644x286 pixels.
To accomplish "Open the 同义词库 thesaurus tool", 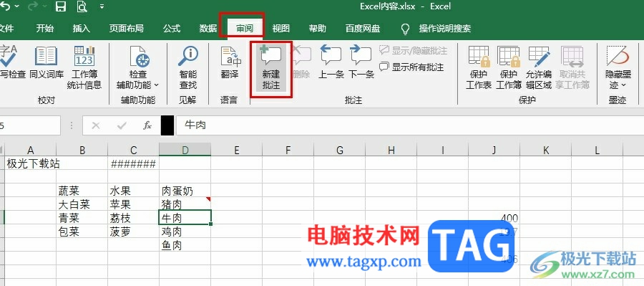I will (x=46, y=62).
